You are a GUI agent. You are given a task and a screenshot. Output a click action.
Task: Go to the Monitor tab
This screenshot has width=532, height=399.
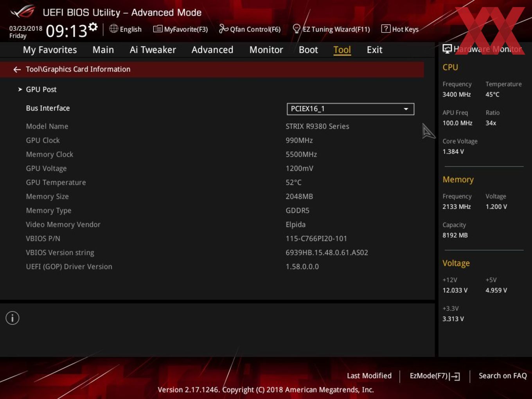tap(266, 50)
